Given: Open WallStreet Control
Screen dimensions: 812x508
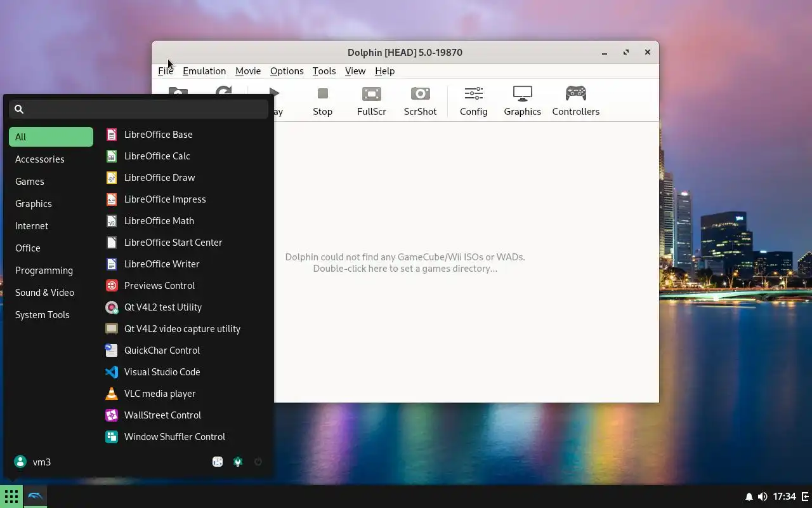Looking at the screenshot, I should point(184,415).
